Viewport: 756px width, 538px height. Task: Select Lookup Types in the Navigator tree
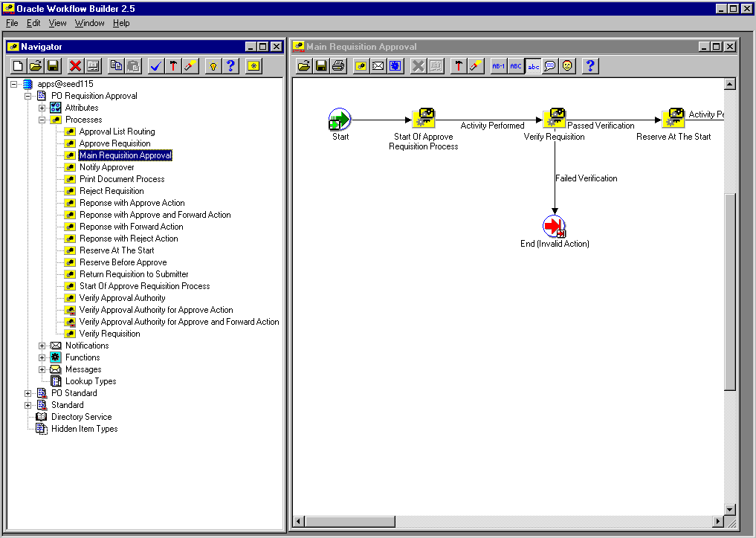(91, 381)
